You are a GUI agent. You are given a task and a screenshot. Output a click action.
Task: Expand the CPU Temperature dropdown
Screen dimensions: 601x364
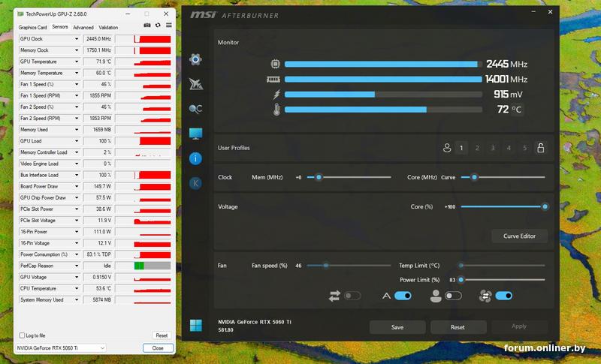77,289
